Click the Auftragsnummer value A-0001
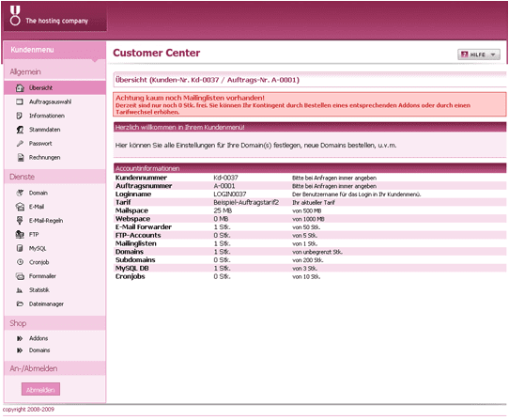 [224, 186]
